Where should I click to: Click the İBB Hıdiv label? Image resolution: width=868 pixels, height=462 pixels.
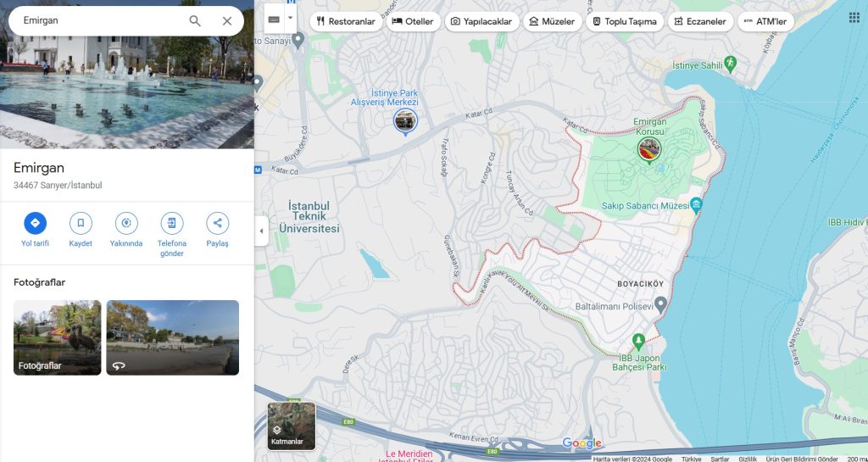(847, 222)
